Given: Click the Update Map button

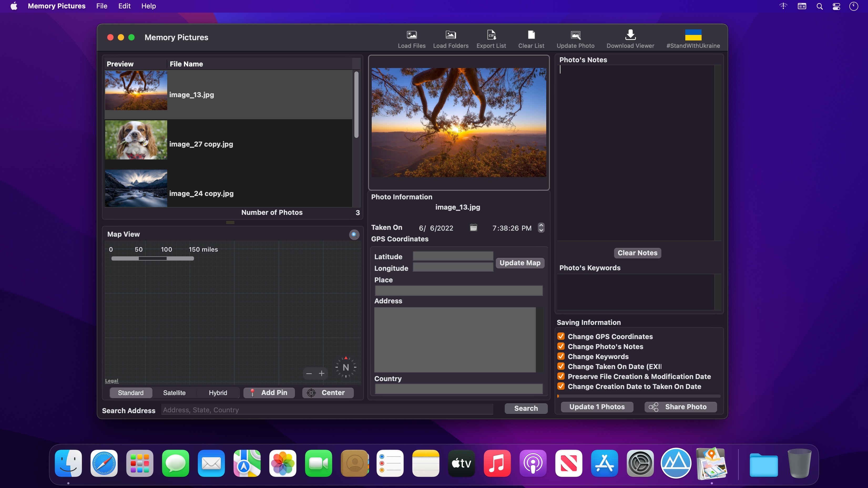Looking at the screenshot, I should click(x=520, y=263).
